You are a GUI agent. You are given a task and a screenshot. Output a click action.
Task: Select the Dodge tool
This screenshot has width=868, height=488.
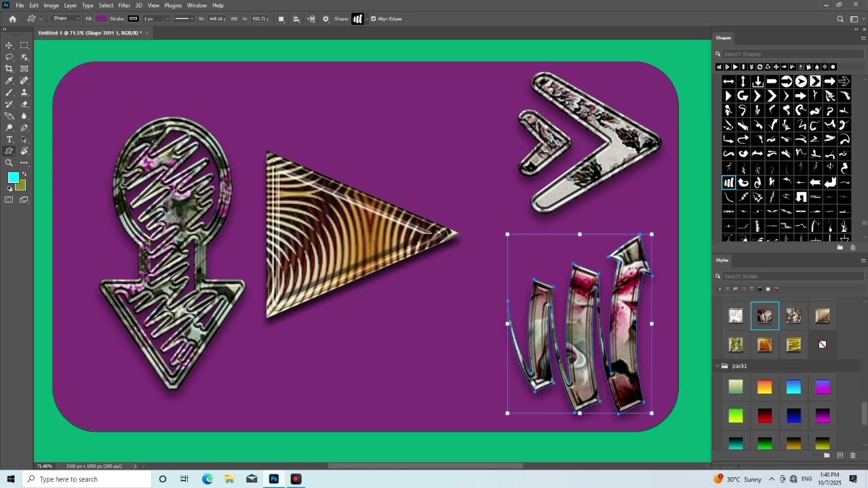9,127
